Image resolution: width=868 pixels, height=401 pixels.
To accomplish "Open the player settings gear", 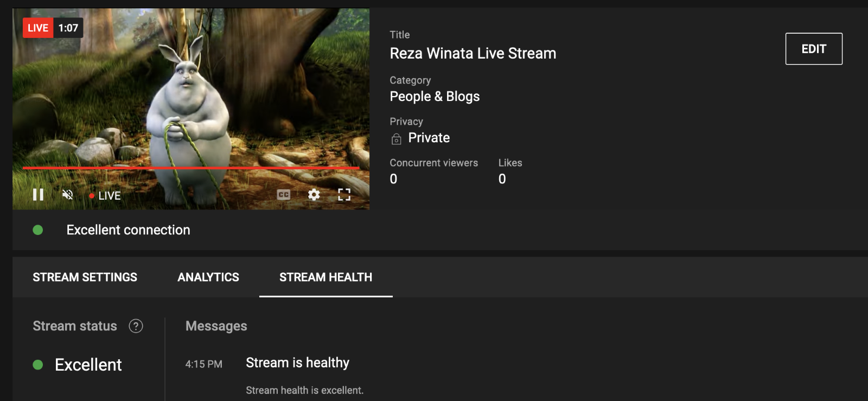I will 314,195.
